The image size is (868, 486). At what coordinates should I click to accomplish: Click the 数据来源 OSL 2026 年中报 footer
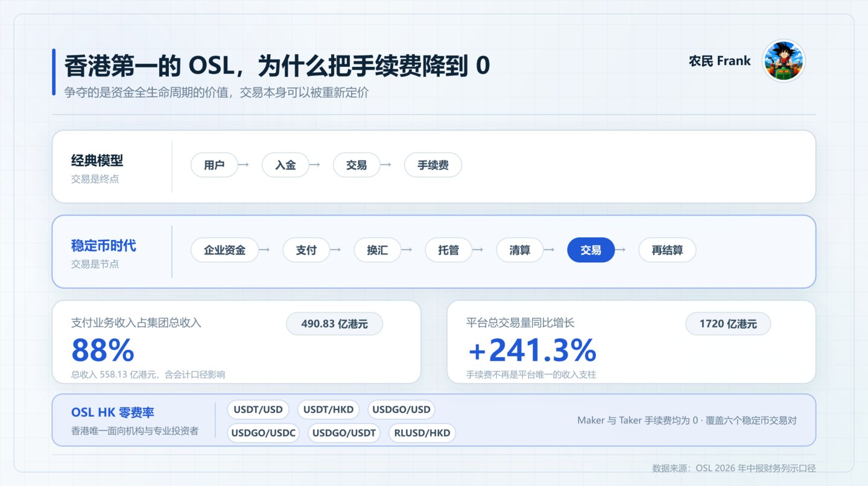[734, 468]
